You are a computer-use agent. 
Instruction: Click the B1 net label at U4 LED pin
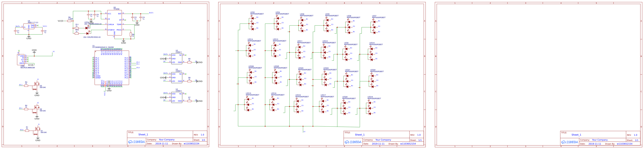point(164,100)
